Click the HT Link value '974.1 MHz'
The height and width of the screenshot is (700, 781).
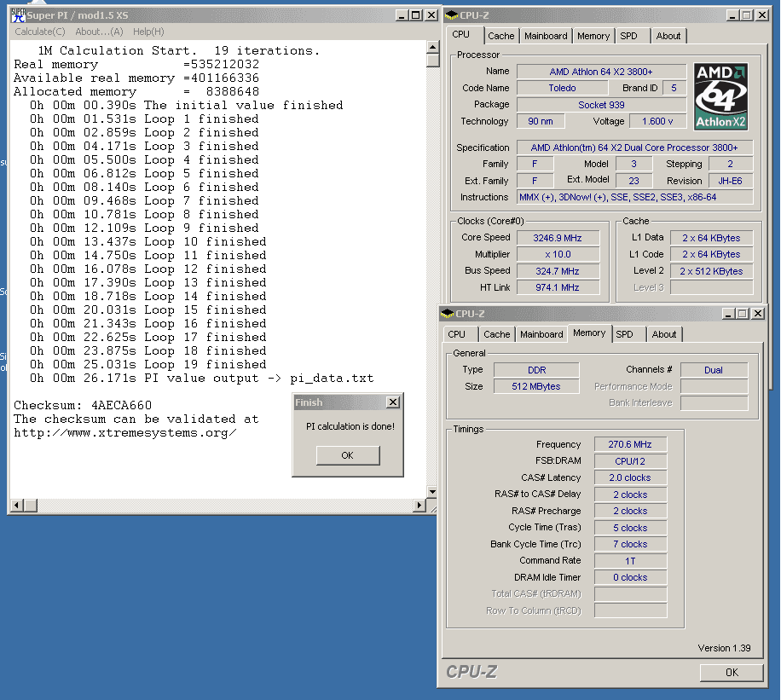(x=558, y=288)
